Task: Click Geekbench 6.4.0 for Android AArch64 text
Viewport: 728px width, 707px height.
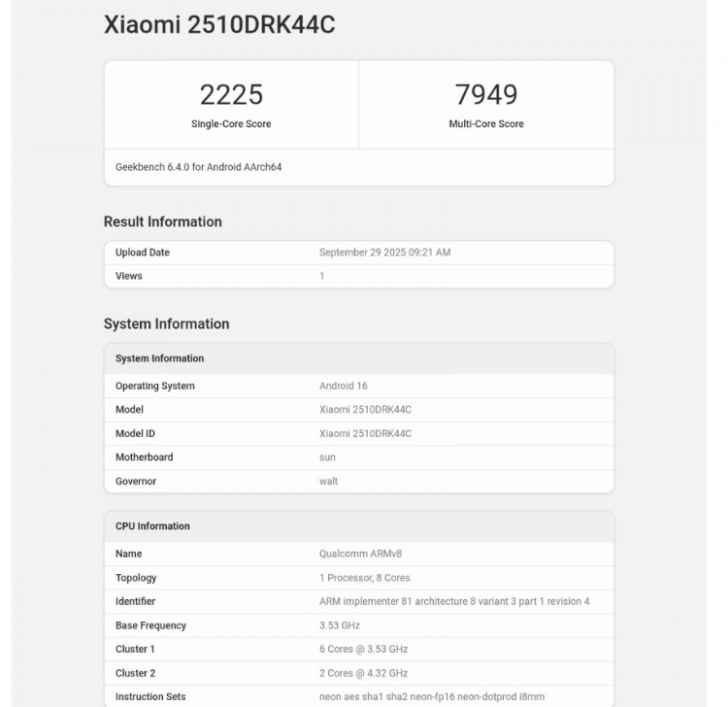Action: click(198, 167)
